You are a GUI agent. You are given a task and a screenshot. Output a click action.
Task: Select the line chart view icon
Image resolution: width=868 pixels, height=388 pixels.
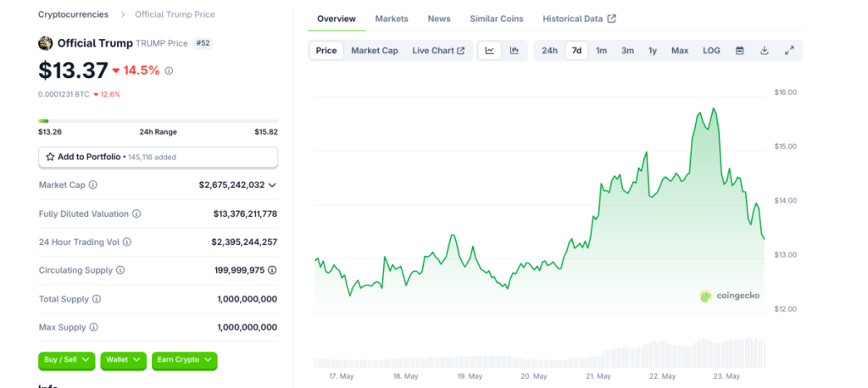(x=489, y=50)
